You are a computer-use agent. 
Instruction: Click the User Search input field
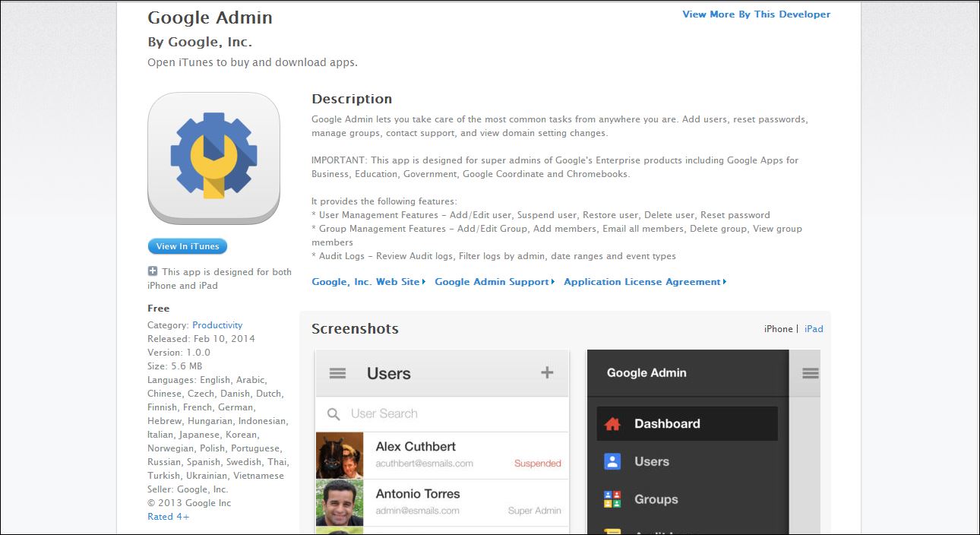(442, 414)
